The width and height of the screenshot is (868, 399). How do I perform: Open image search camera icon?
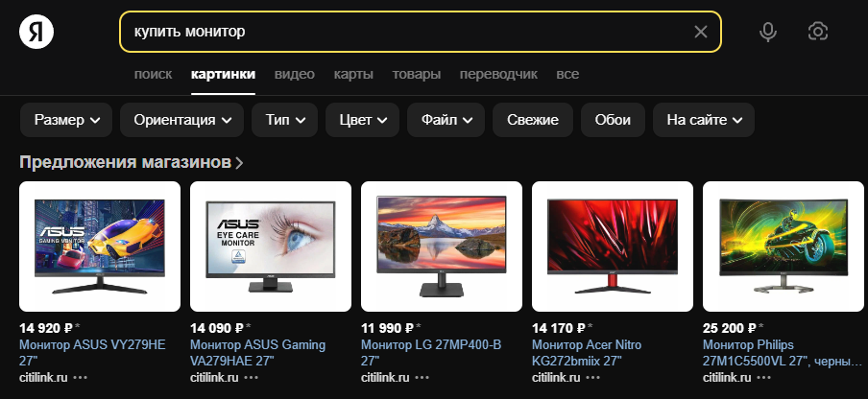click(818, 32)
